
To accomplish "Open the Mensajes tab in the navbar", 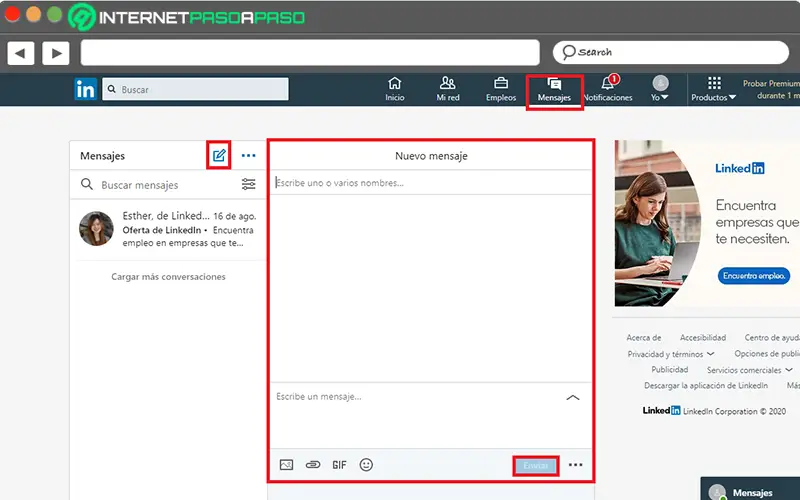I will click(554, 90).
